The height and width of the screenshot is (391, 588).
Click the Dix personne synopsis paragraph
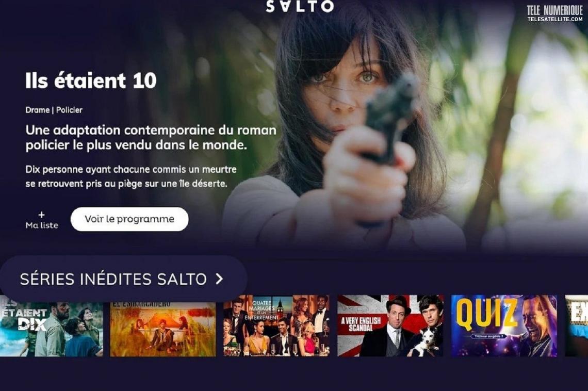click(x=131, y=176)
